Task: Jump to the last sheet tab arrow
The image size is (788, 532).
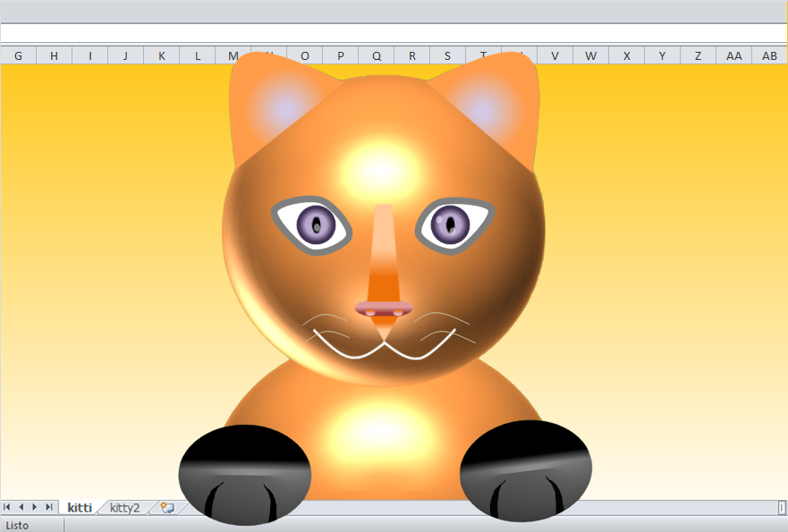Action: coord(49,507)
